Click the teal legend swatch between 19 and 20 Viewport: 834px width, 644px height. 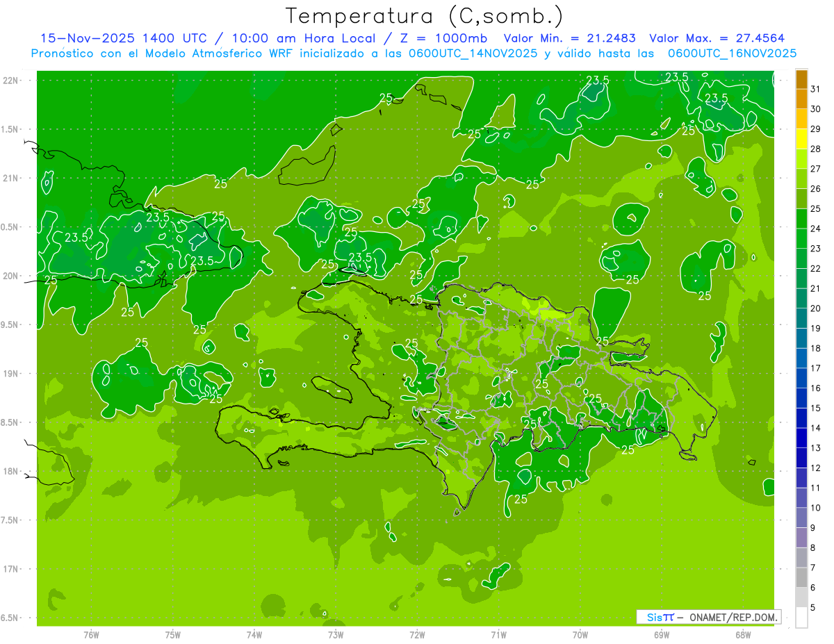click(x=801, y=318)
